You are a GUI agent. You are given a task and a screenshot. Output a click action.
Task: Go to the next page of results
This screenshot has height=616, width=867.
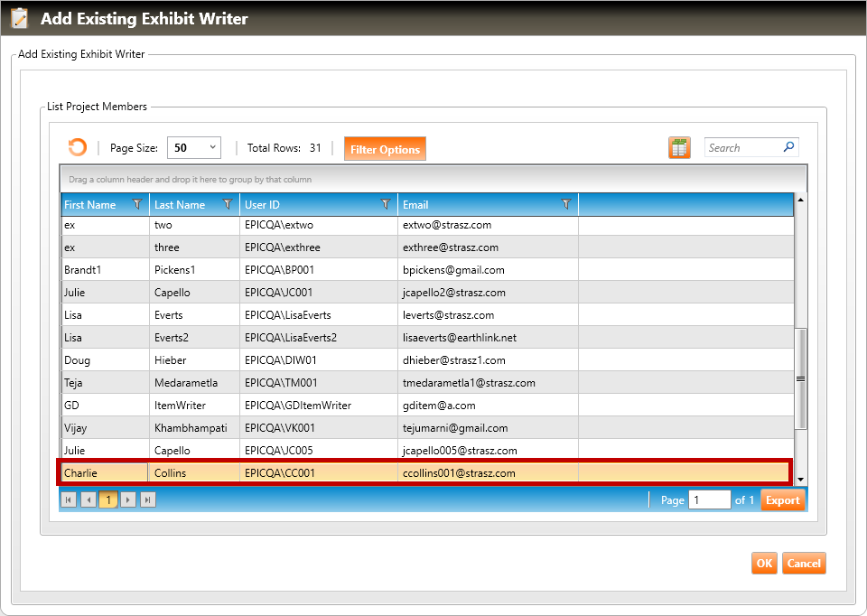pyautogui.click(x=128, y=499)
